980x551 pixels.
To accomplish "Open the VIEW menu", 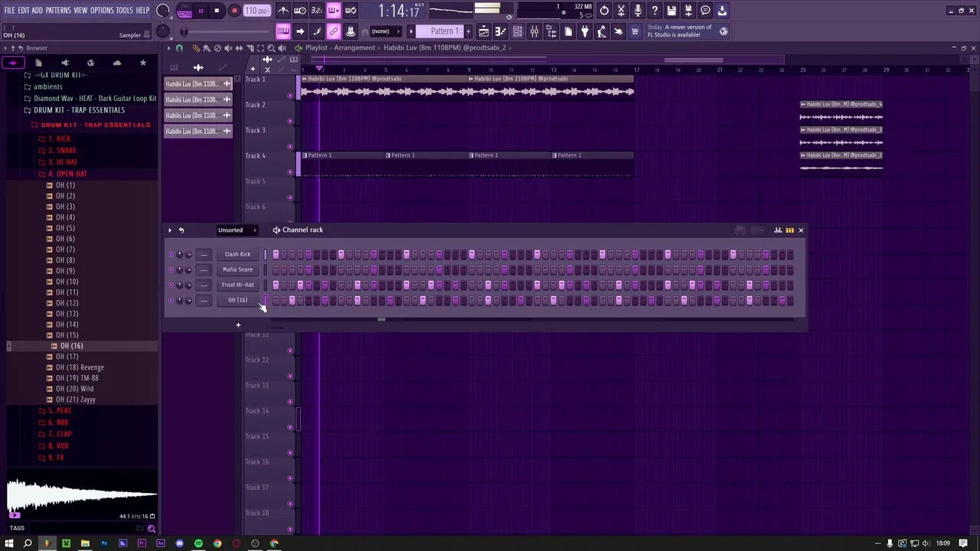I will tap(80, 11).
